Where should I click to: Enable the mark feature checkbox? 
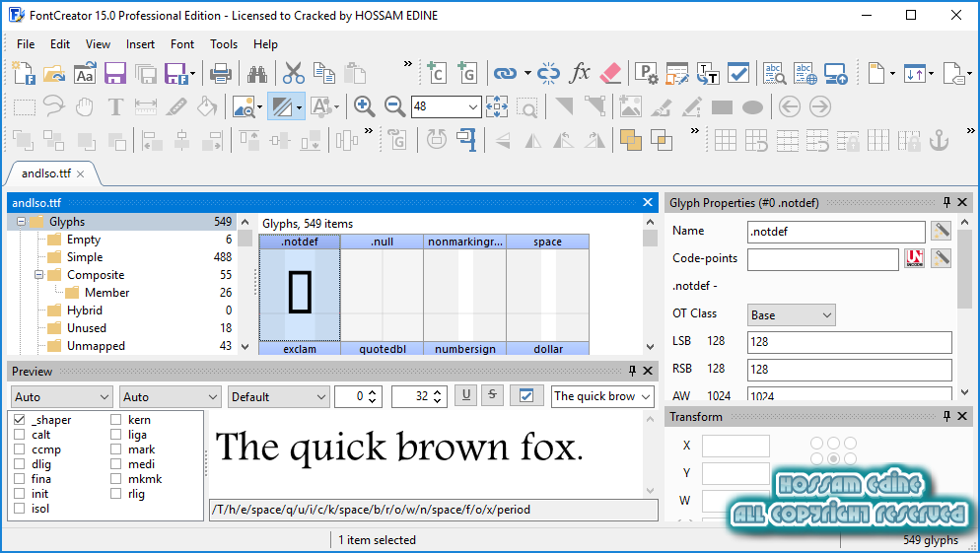pos(115,449)
